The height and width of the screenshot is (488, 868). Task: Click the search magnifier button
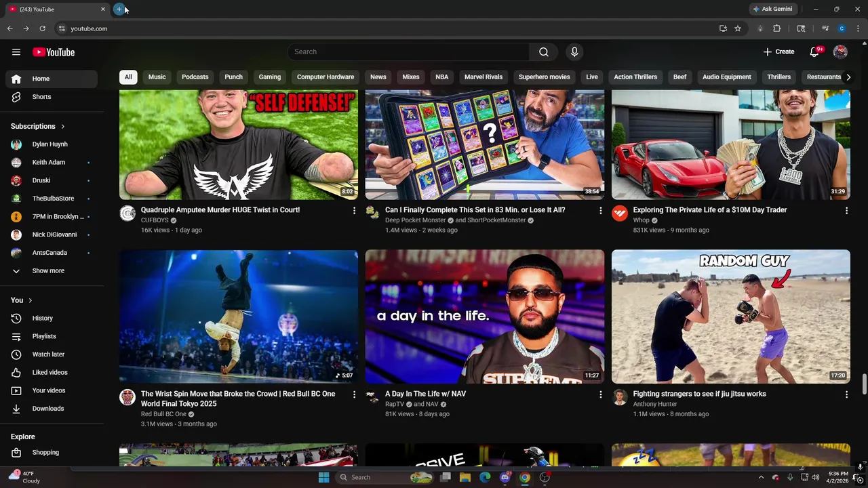[x=544, y=52]
